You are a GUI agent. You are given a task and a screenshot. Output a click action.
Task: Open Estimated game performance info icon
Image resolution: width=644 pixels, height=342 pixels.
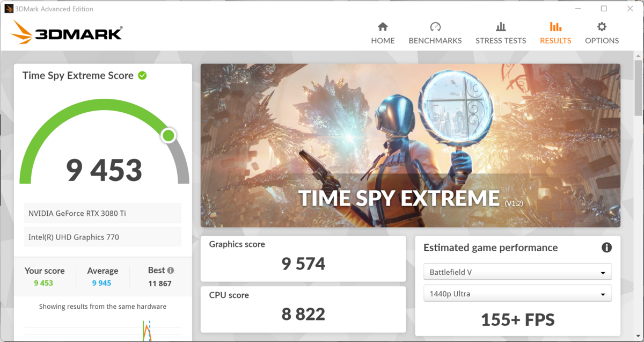606,248
